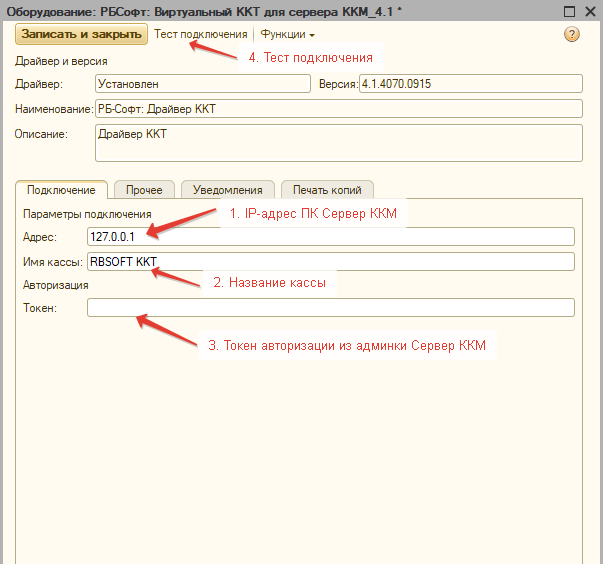Open the Прочее tab
The width and height of the screenshot is (603, 564).
(x=144, y=190)
